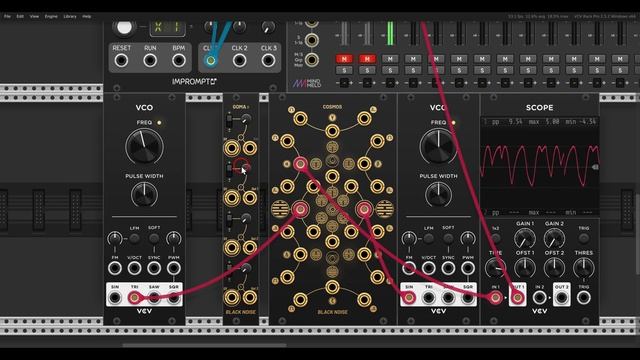Click the topmost knob on the Goma module
Viewport: 640px width, 360px height.
(x=246, y=119)
